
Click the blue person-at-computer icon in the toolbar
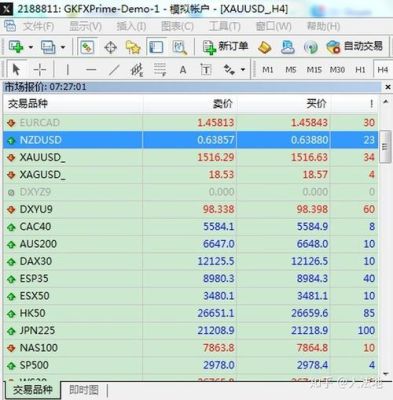(x=287, y=47)
